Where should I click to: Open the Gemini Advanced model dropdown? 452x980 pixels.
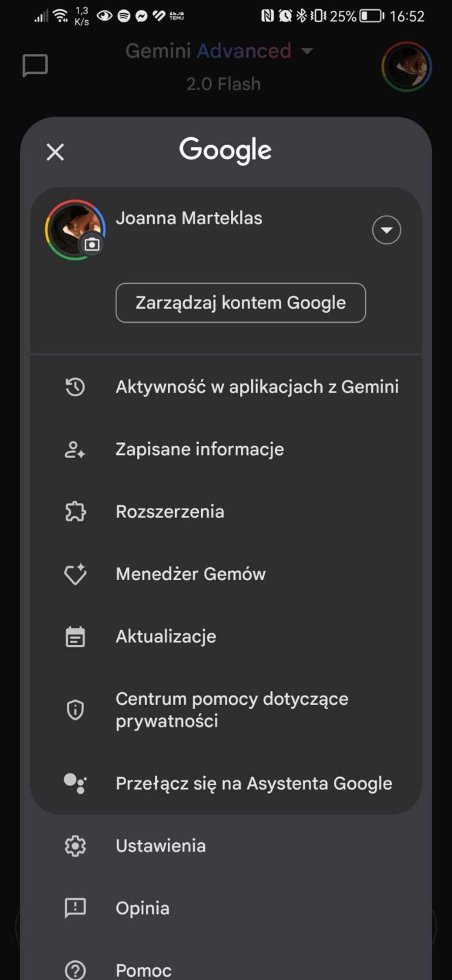[x=307, y=51]
